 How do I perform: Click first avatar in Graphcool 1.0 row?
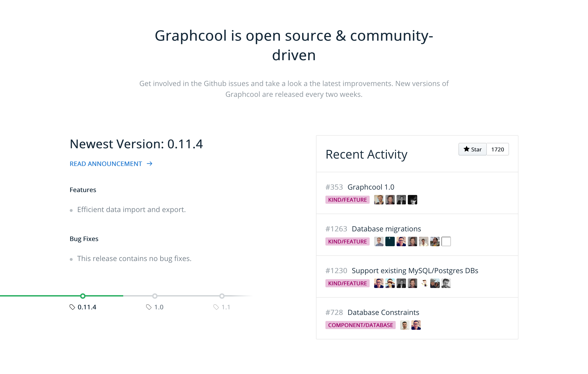pyautogui.click(x=379, y=200)
